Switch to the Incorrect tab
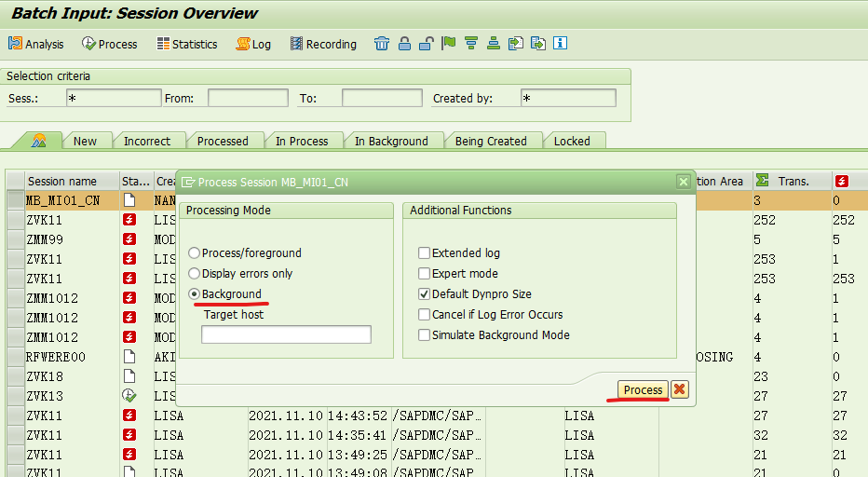868x477 pixels. click(x=147, y=141)
